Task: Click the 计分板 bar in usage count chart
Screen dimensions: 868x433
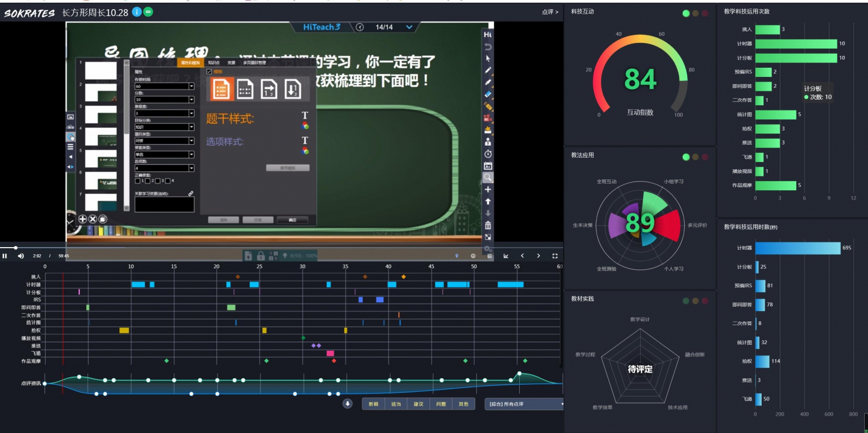Action: pos(795,58)
